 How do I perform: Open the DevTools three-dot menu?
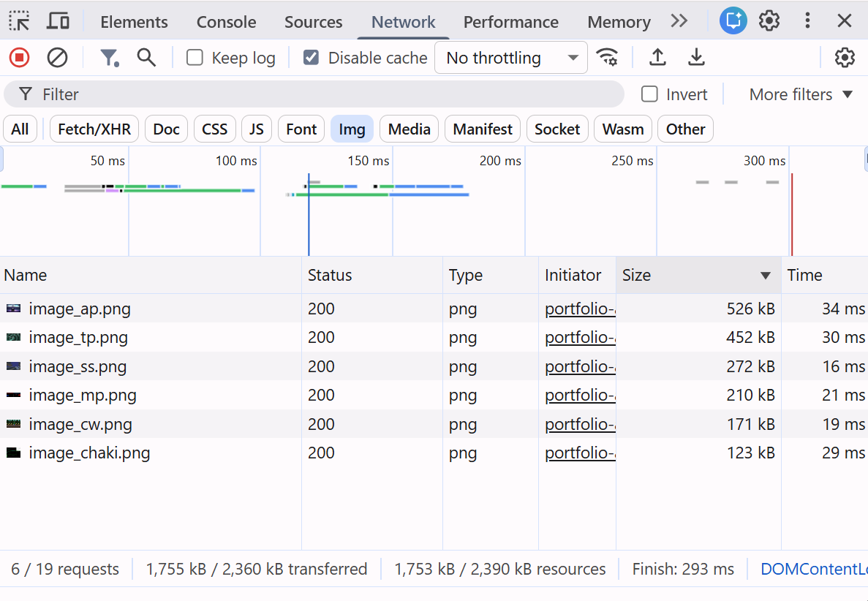(x=807, y=21)
